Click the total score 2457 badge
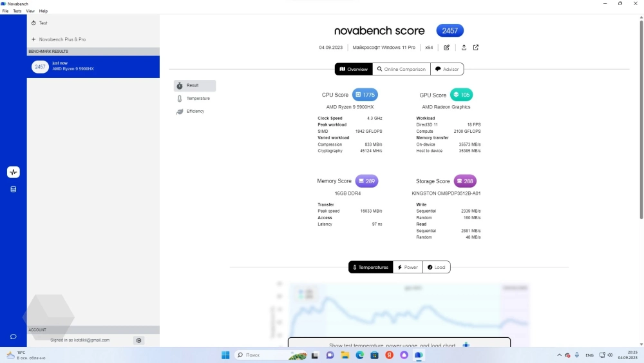 (x=450, y=30)
